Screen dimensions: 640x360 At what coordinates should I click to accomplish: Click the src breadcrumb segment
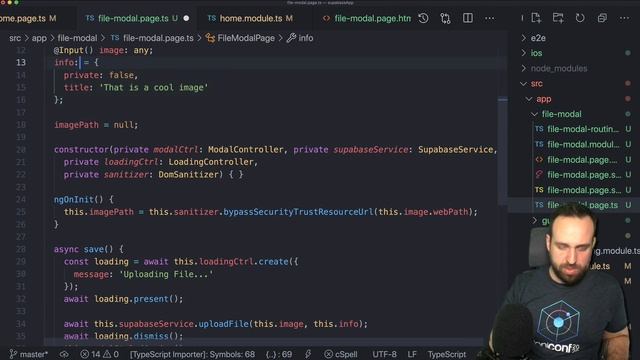tap(15, 38)
